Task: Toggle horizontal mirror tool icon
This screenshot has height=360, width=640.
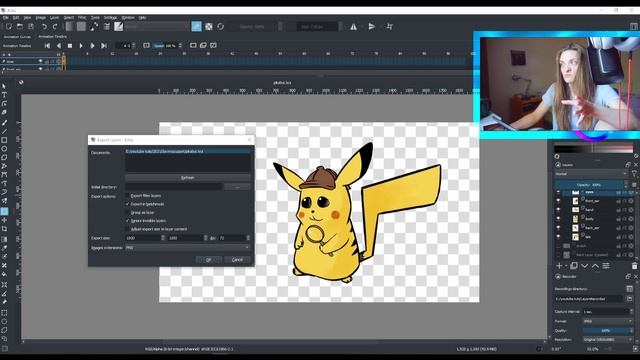Action: click(353, 27)
